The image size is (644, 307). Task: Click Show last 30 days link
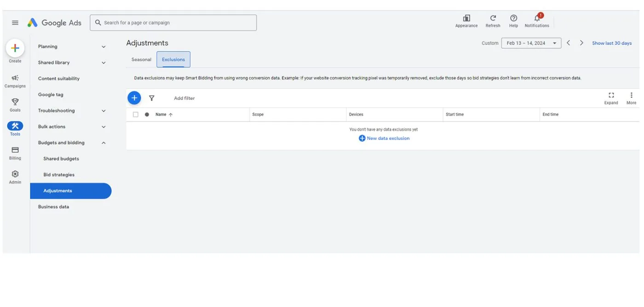[x=612, y=43]
